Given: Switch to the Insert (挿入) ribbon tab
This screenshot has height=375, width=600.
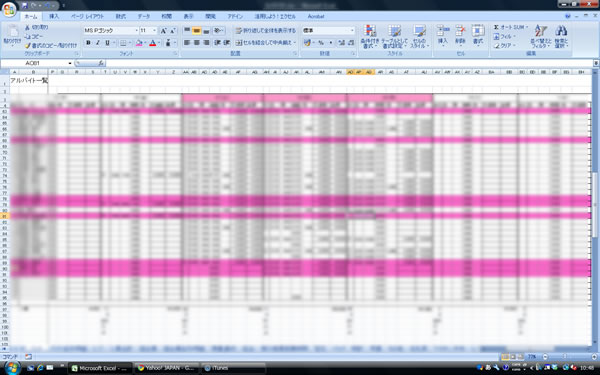Looking at the screenshot, I should pos(54,16).
